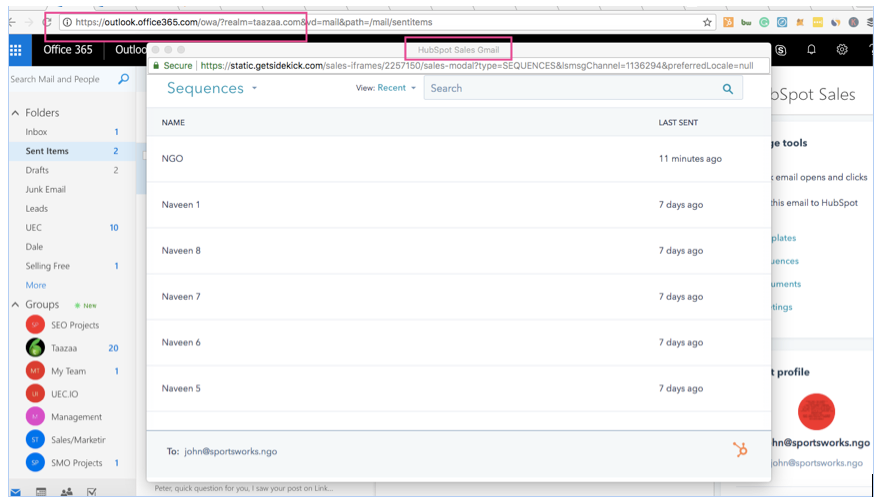
Task: Collapse the Folders section
Action: click(15, 113)
